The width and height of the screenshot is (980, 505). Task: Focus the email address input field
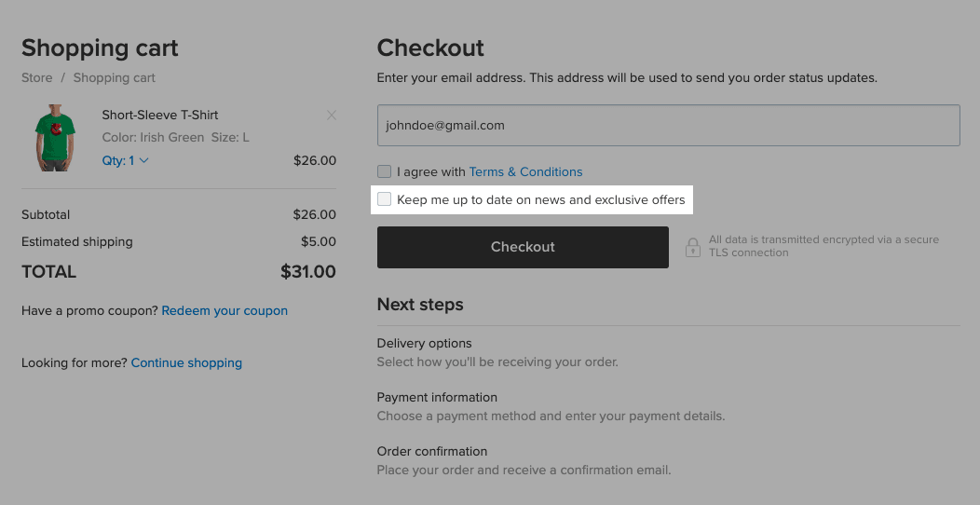(x=668, y=125)
